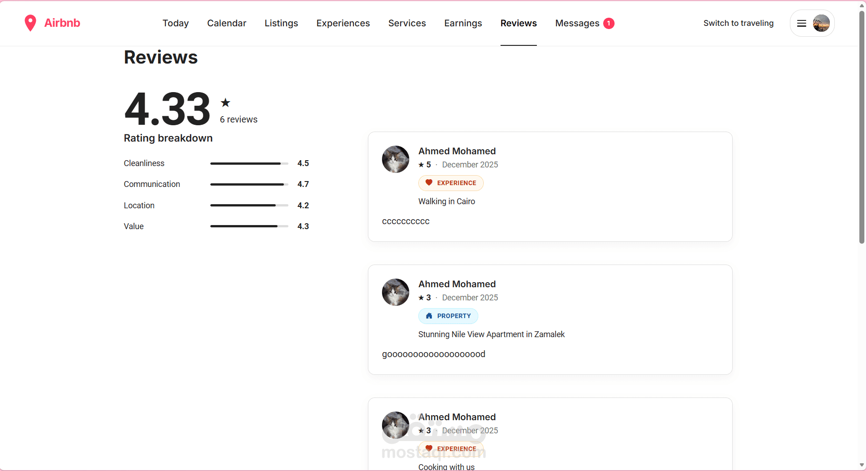Click reviewer avatar on Walking in Cairo review
The width and height of the screenshot is (868, 471).
(x=396, y=159)
